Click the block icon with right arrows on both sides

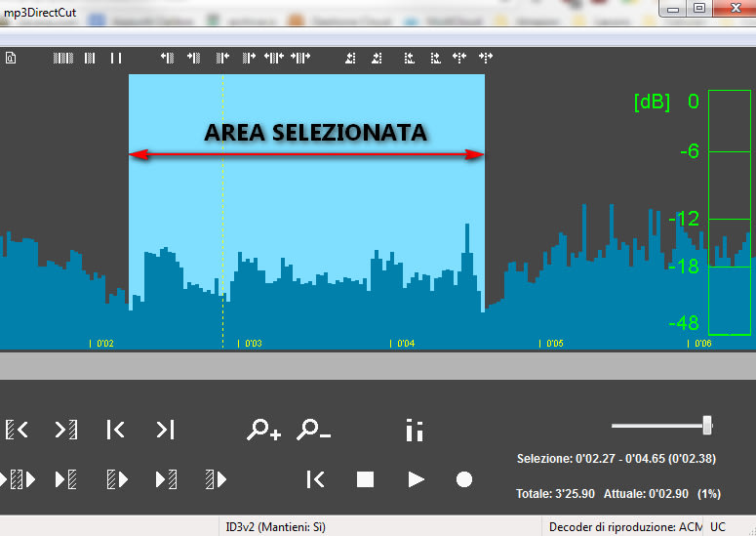coord(300,58)
